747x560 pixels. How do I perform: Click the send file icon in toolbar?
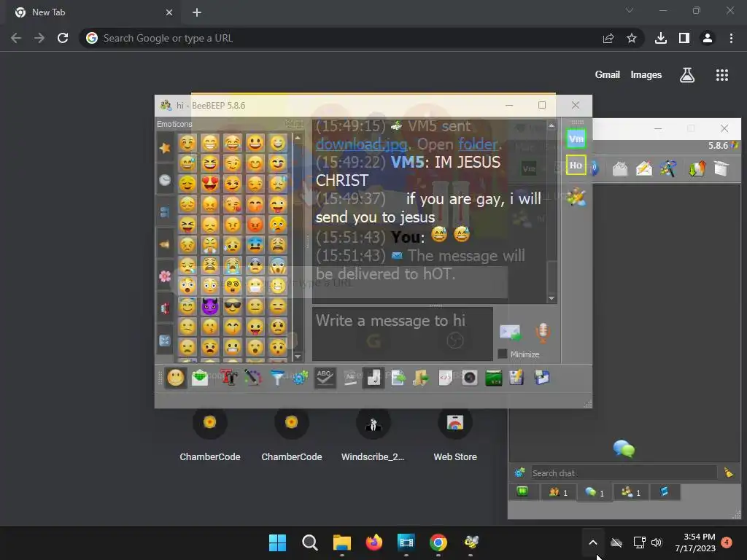398,378
